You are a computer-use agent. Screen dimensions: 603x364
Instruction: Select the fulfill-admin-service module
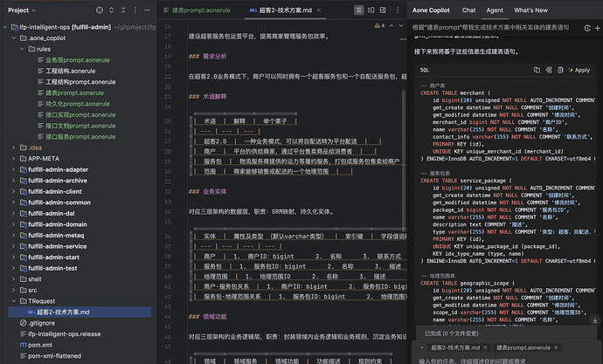(58, 246)
